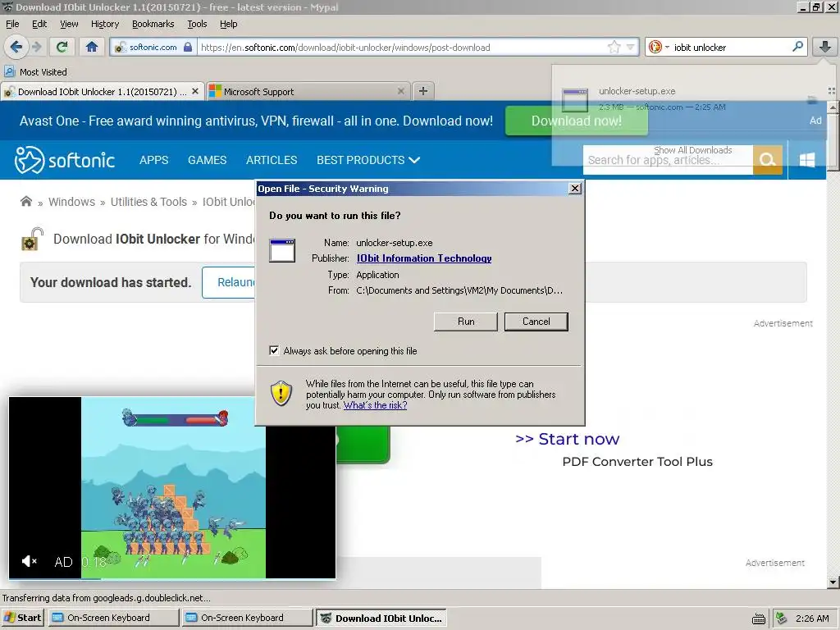Open the History menu

pos(104,24)
